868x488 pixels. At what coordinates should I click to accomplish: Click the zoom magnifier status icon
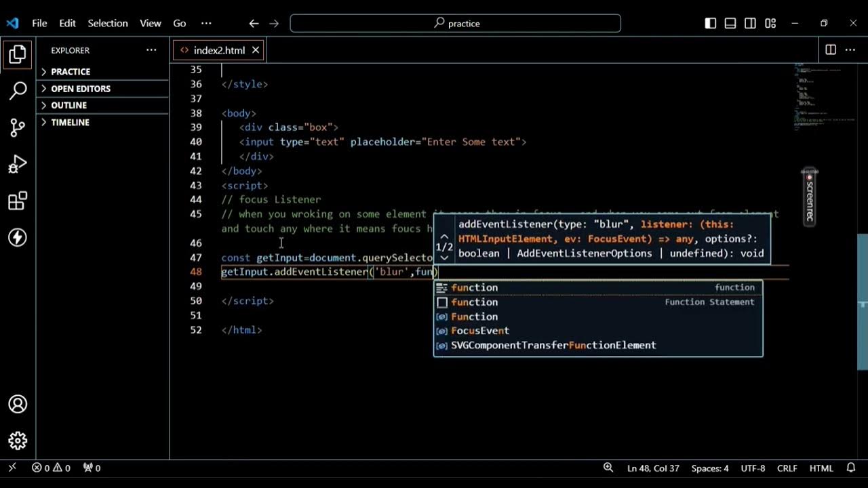coord(608,468)
